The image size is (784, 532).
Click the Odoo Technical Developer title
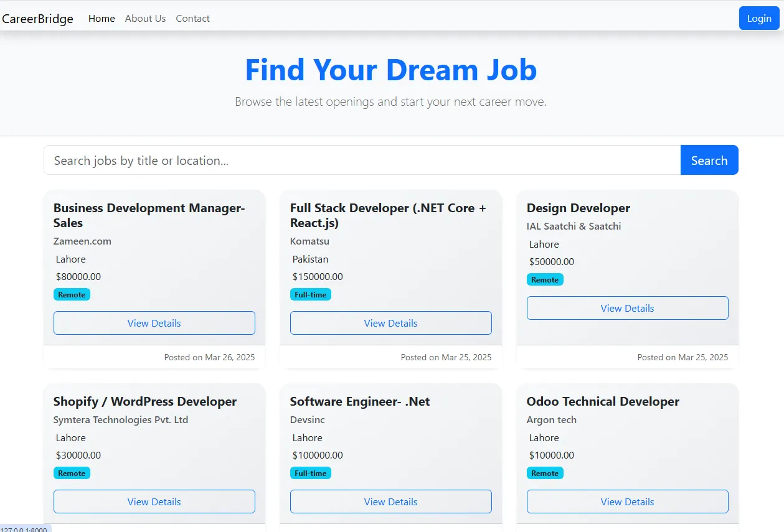[x=603, y=401]
